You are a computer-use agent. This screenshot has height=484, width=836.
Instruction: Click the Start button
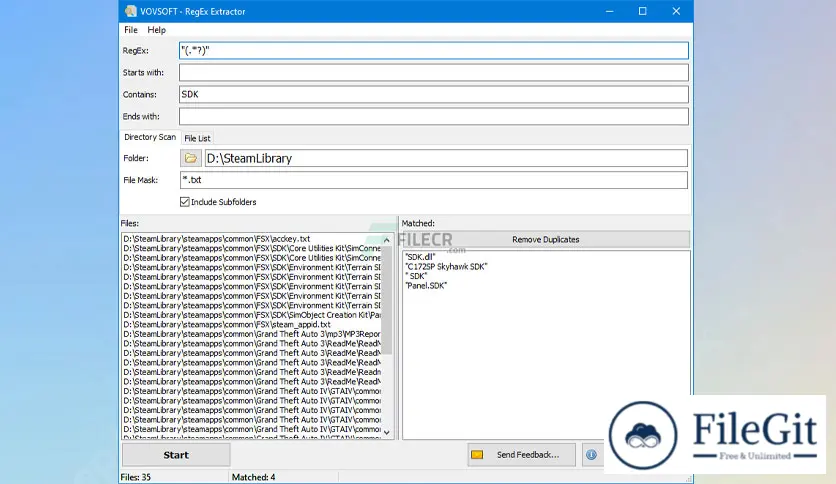176,455
